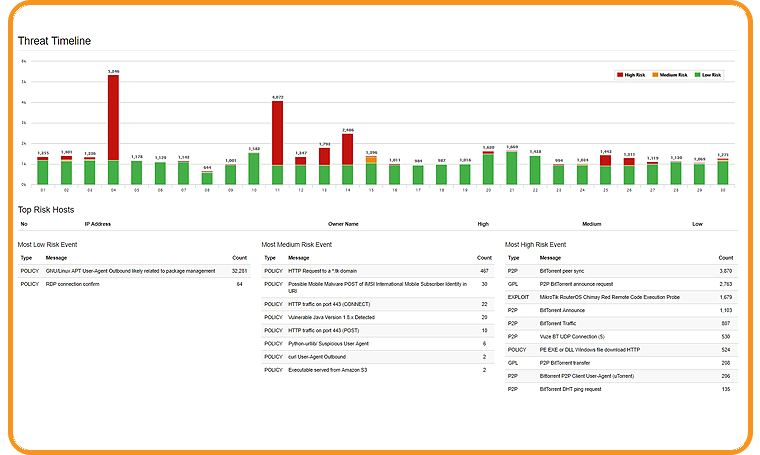Screen dimensions: 760x455
Task: Click the green bar for day 21
Action: tap(512, 168)
